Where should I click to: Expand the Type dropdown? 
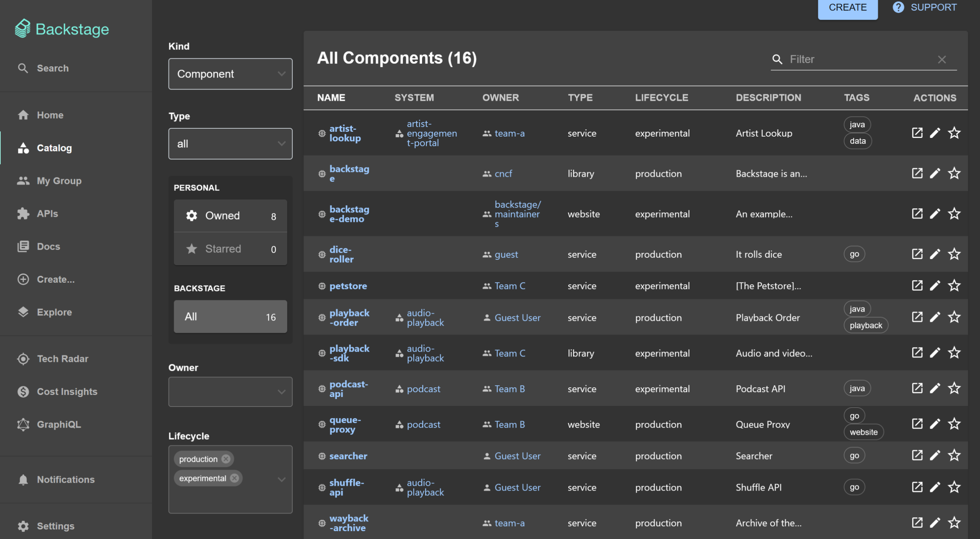tap(230, 144)
